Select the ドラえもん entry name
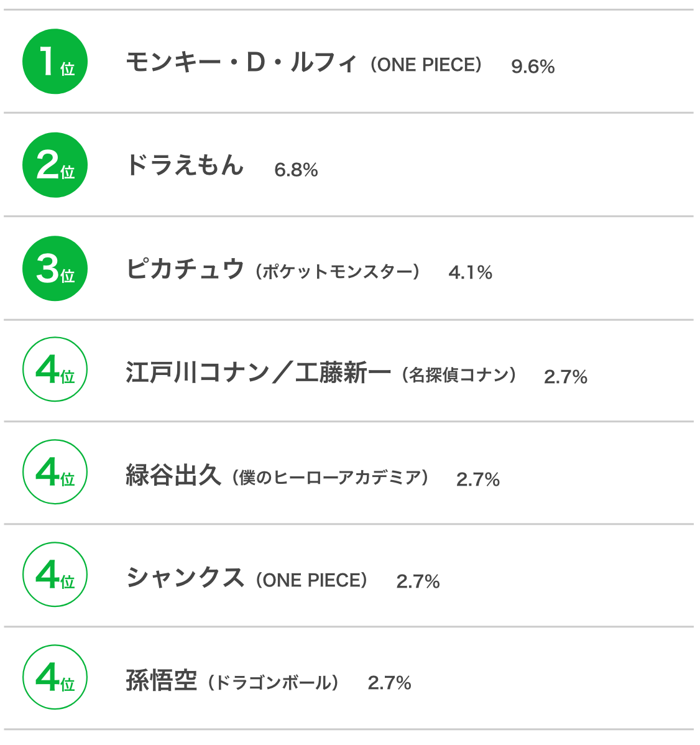Image resolution: width=700 pixels, height=745 pixels. pos(185,165)
